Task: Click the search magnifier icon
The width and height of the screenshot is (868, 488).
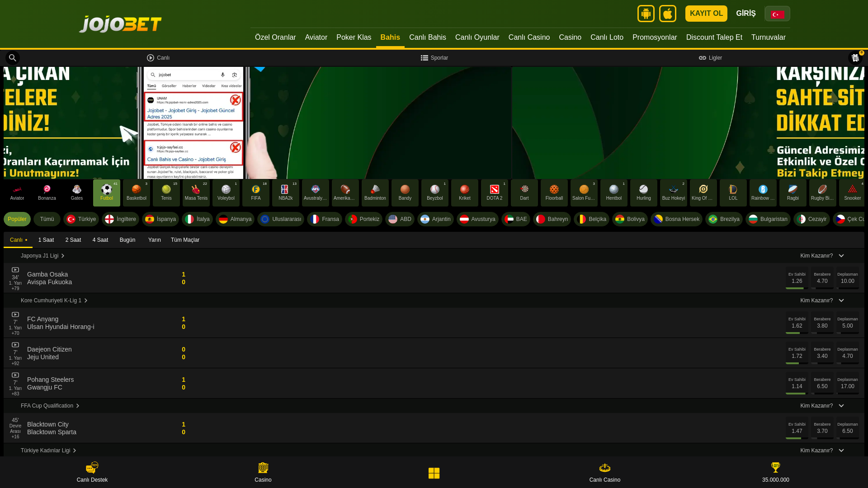Action: (x=13, y=58)
